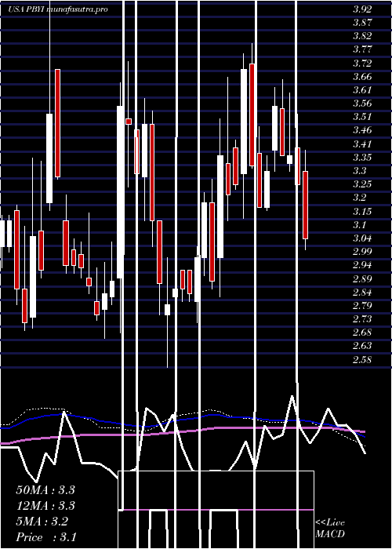392x549 pixels.
Task: Click the 3.92 price axis label
Action: pyautogui.click(x=362, y=9)
